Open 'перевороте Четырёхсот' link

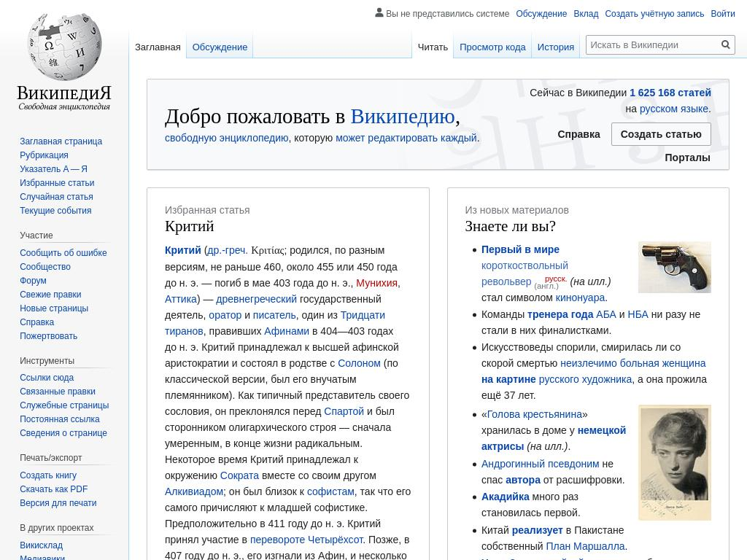pyautogui.click(x=306, y=540)
